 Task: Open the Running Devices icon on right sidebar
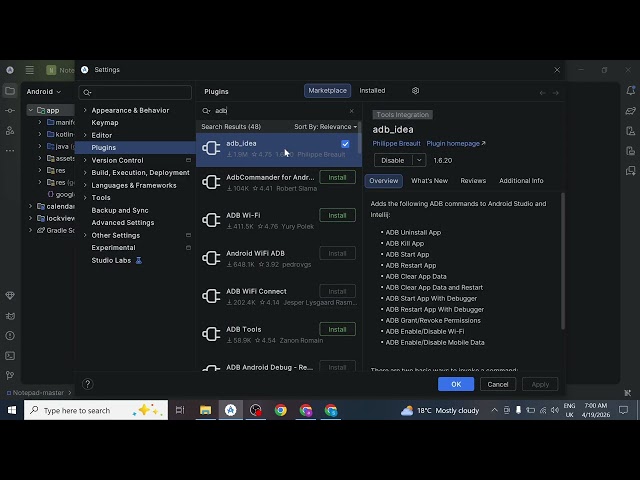coord(630,151)
